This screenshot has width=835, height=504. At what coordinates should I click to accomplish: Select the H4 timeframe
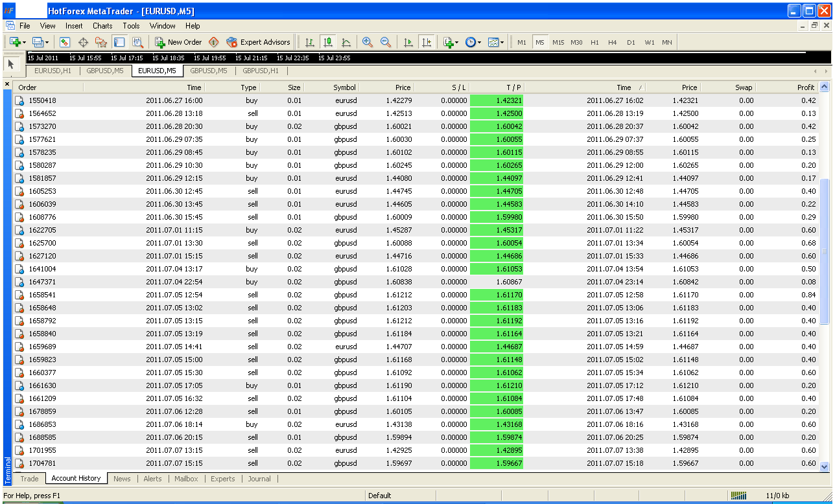click(x=613, y=42)
